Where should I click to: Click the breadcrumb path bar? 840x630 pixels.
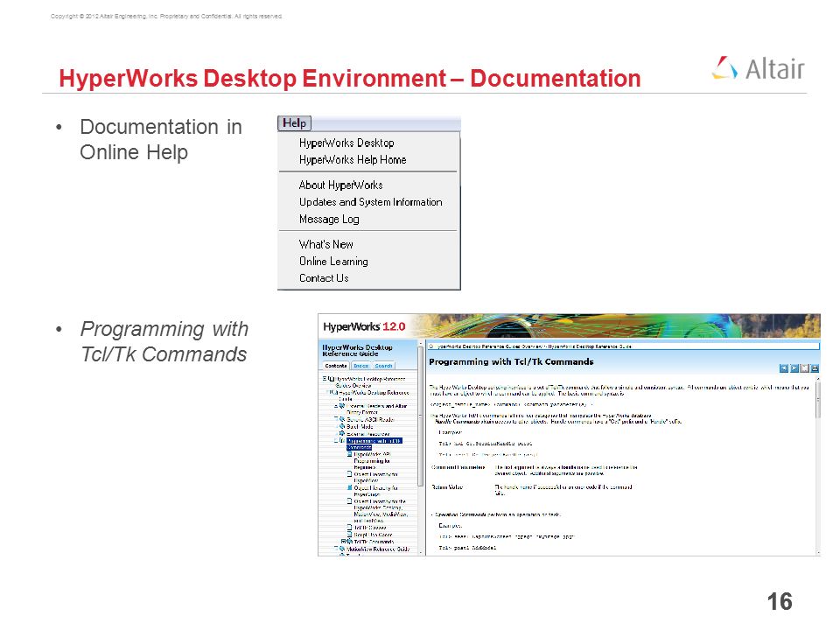pyautogui.click(x=624, y=346)
